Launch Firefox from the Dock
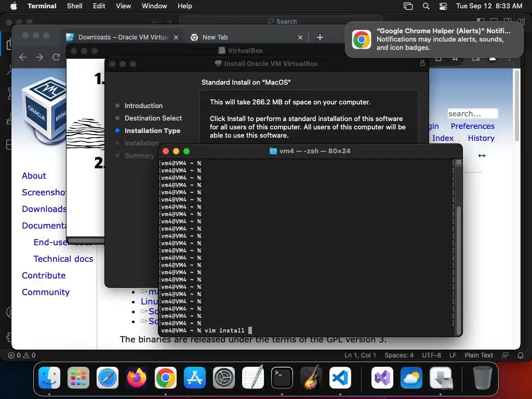The height and width of the screenshot is (399, 532). point(137,378)
